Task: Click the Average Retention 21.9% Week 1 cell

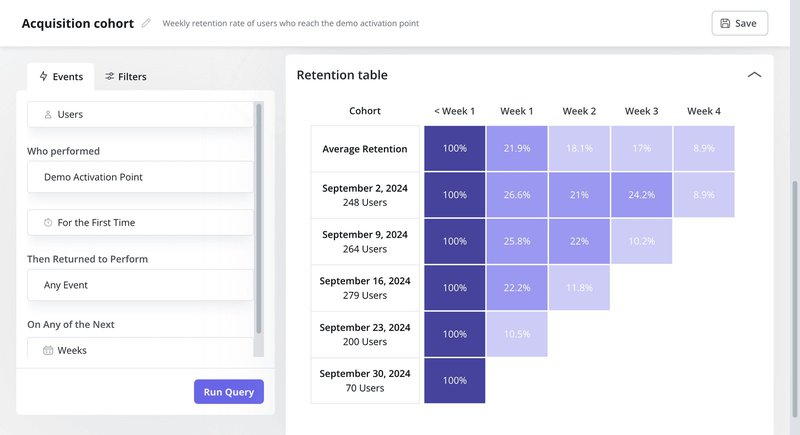Action: [517, 149]
